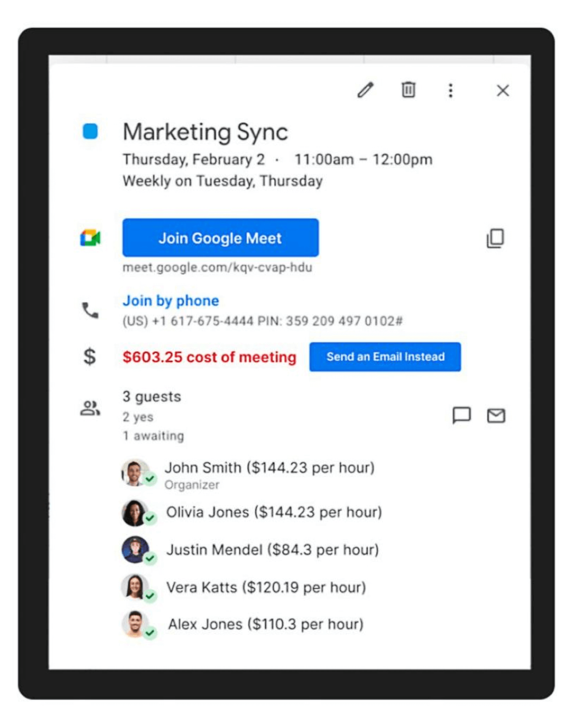Select guest Vera Katts ($120.19 per hour)
This screenshot has height=728, width=573.
point(266,587)
